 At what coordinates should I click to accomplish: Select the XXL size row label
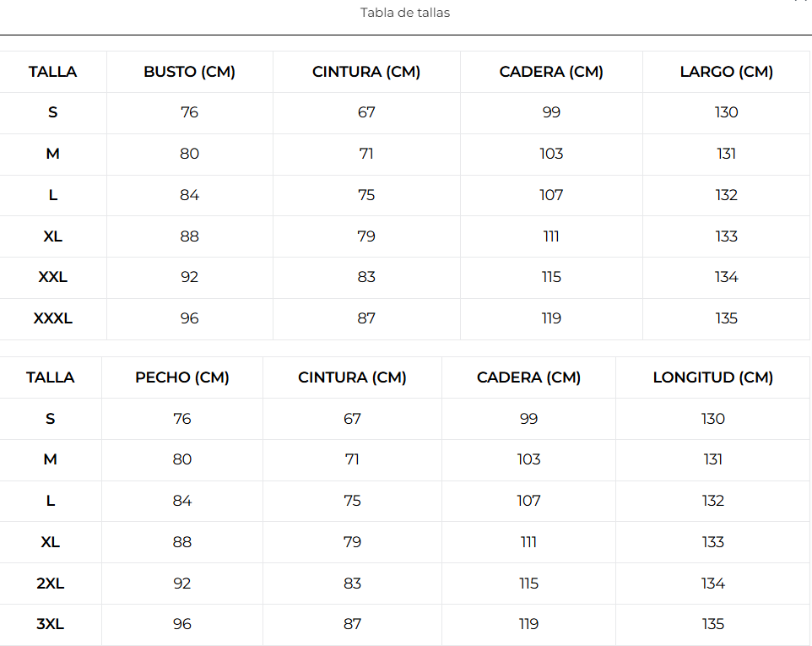tap(53, 277)
